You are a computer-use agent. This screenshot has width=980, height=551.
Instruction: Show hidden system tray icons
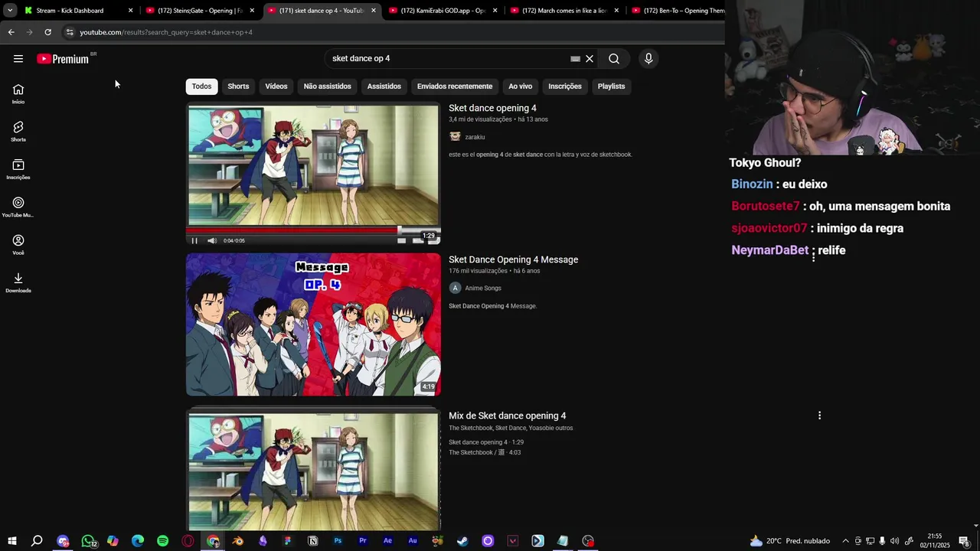(845, 541)
